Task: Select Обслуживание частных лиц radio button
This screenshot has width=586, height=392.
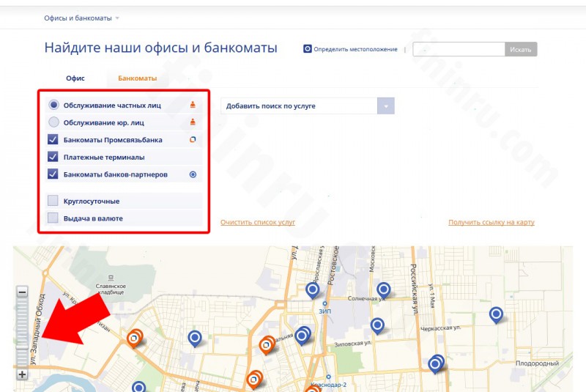Action: 53,105
